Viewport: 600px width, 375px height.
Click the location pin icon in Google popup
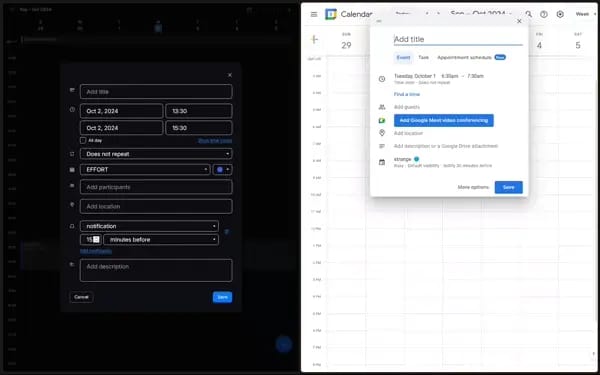tap(382, 133)
